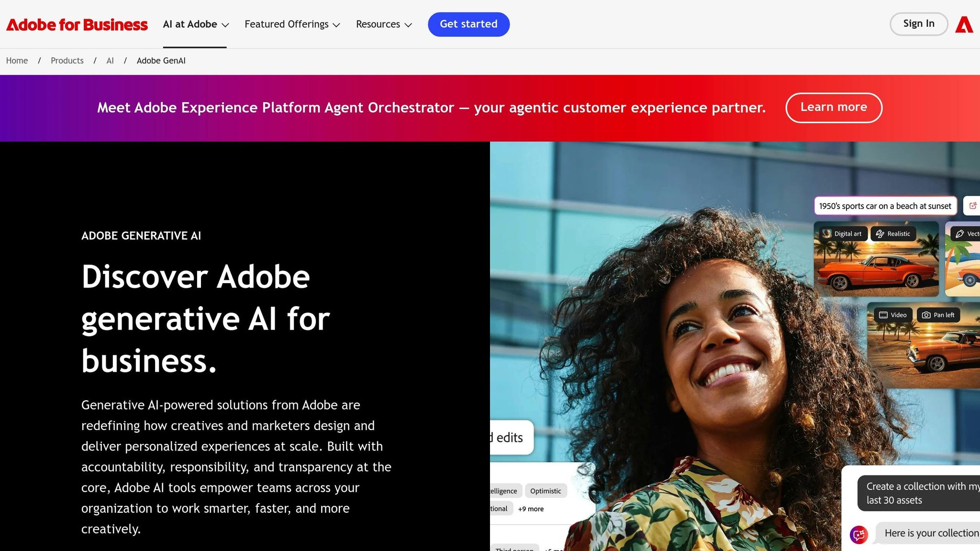Go to Home in the breadcrumb

17,61
